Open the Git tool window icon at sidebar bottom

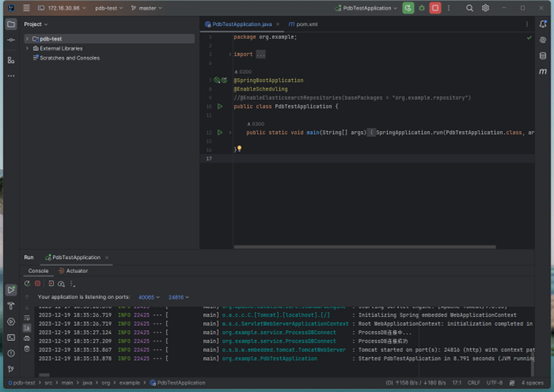(x=11, y=369)
